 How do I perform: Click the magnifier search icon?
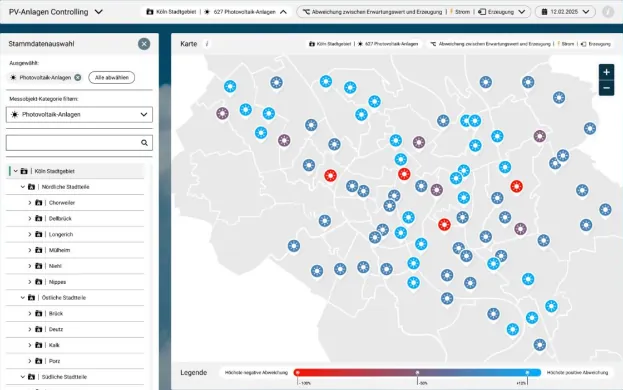tap(144, 143)
